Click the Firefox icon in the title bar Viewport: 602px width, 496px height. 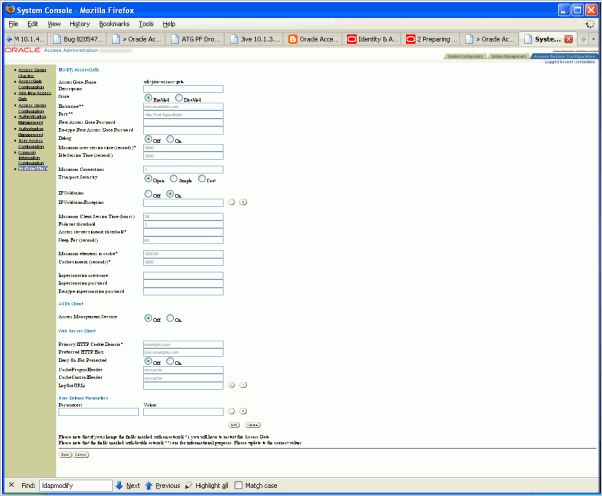click(10, 9)
